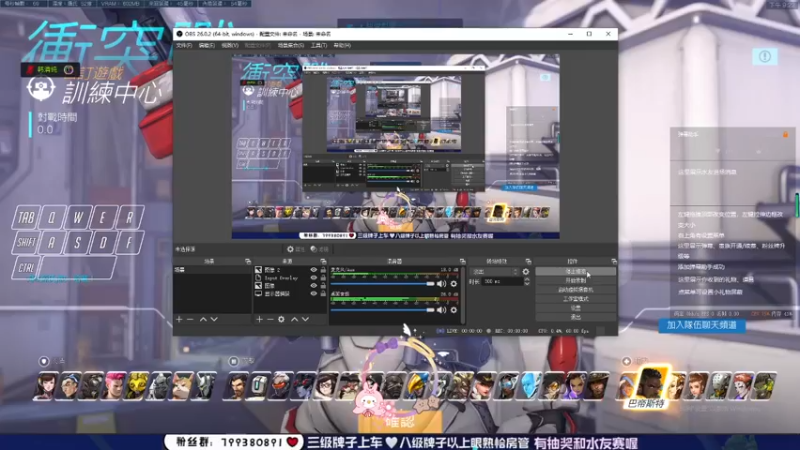Select the 显示器捕获 source row
This screenshot has height=450, width=800.
click(290, 294)
